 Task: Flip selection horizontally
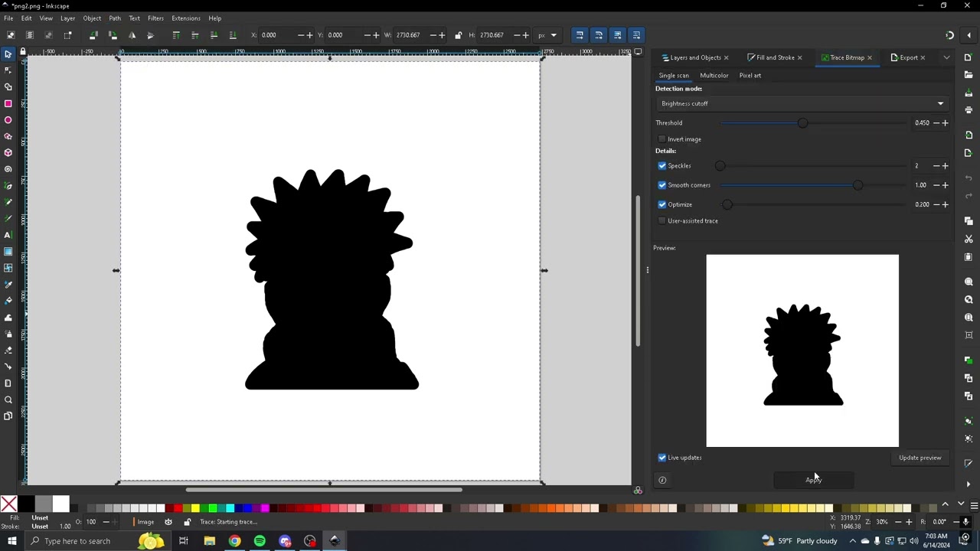click(x=132, y=35)
